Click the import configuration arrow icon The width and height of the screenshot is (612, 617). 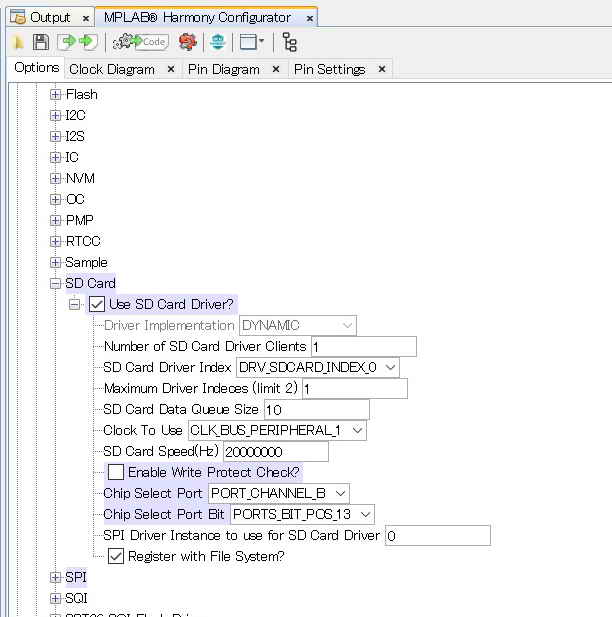(x=67, y=42)
